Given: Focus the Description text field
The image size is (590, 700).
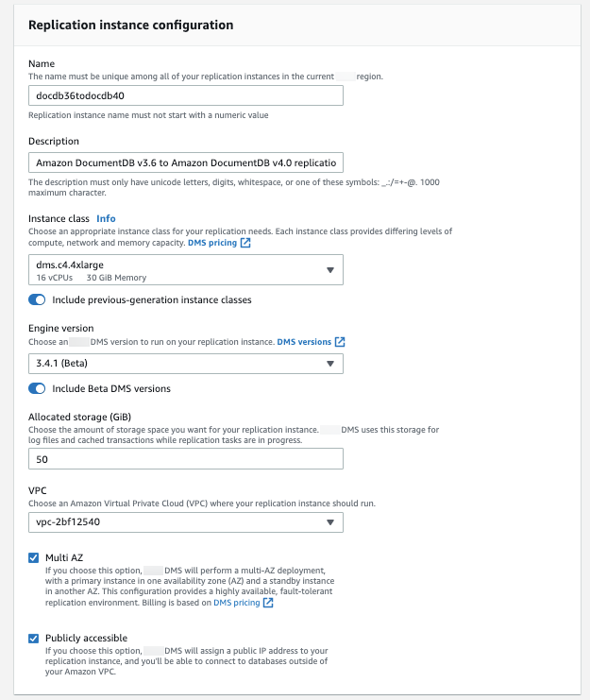Looking at the screenshot, I should click(x=186, y=162).
